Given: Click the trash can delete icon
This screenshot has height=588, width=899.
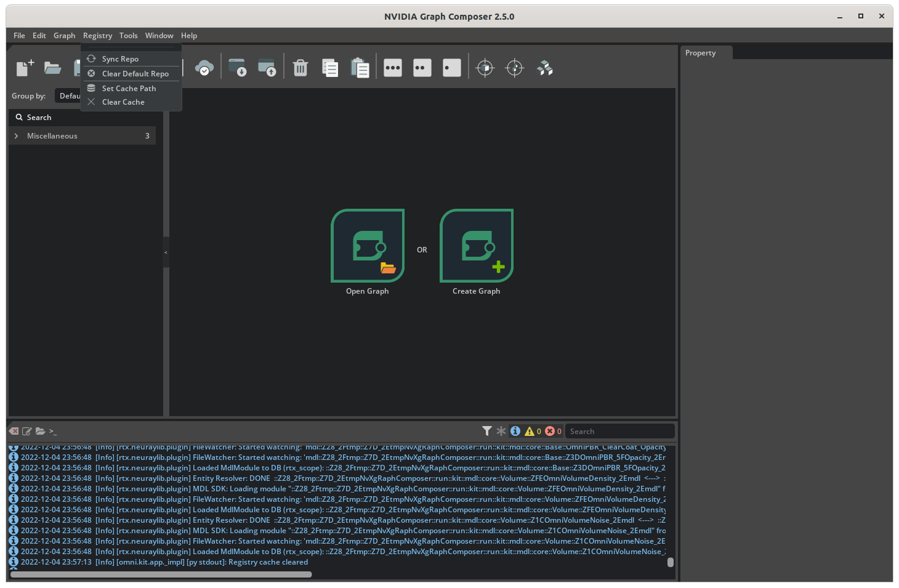Looking at the screenshot, I should (300, 68).
